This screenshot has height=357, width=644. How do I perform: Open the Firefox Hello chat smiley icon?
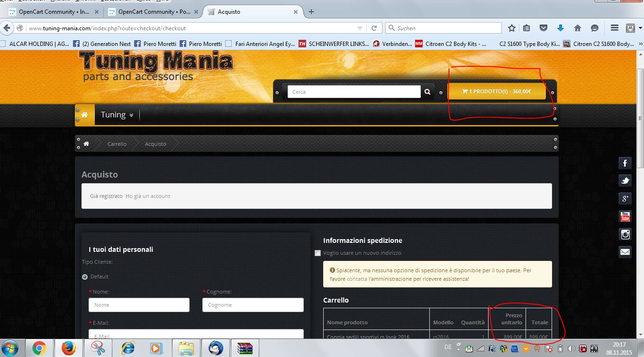pos(595,28)
